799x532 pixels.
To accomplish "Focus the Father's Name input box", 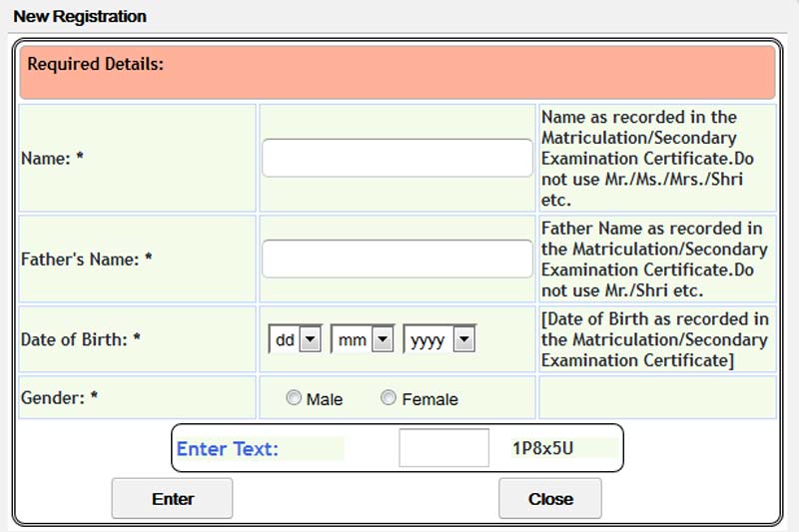I will point(397,259).
